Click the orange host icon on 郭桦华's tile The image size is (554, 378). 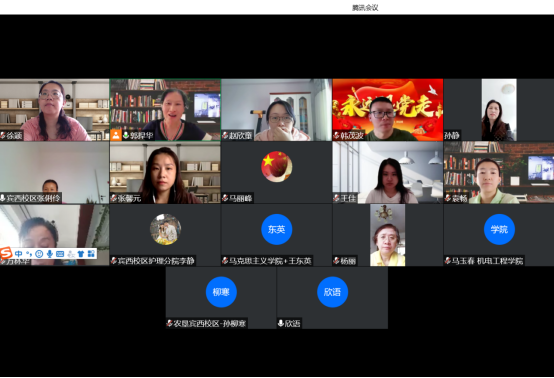(x=116, y=135)
